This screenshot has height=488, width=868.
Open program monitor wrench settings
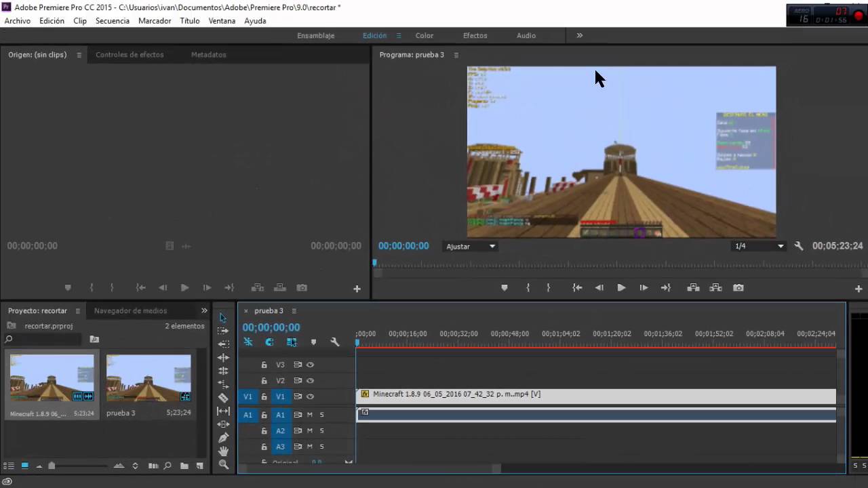[x=798, y=247]
